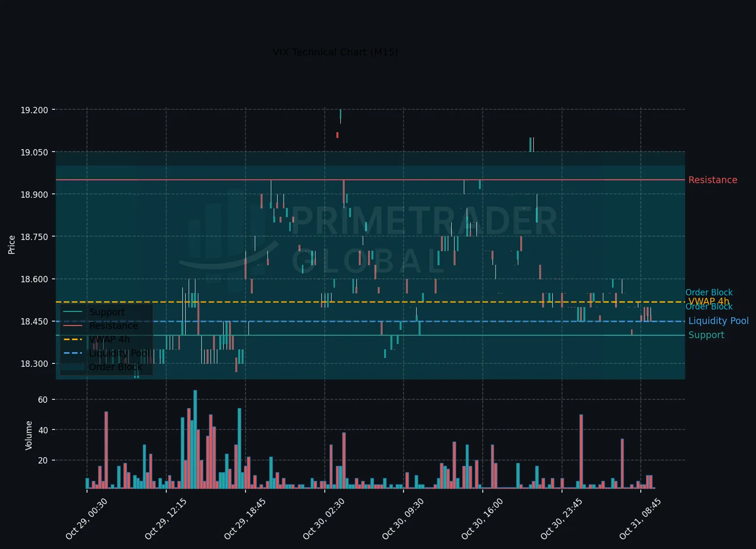The height and width of the screenshot is (549, 756).
Task: Select the orange VWAP 4h label outside the legend
Action: pos(709,302)
